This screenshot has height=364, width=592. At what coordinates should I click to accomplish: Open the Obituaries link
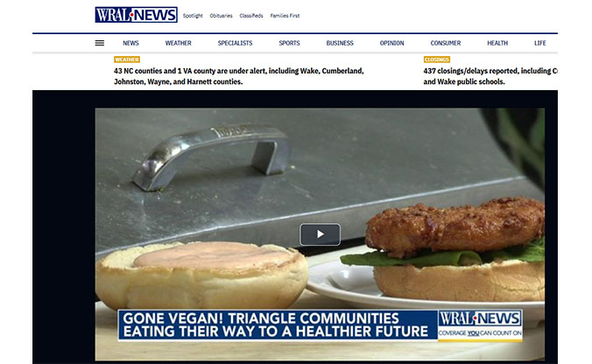[221, 16]
